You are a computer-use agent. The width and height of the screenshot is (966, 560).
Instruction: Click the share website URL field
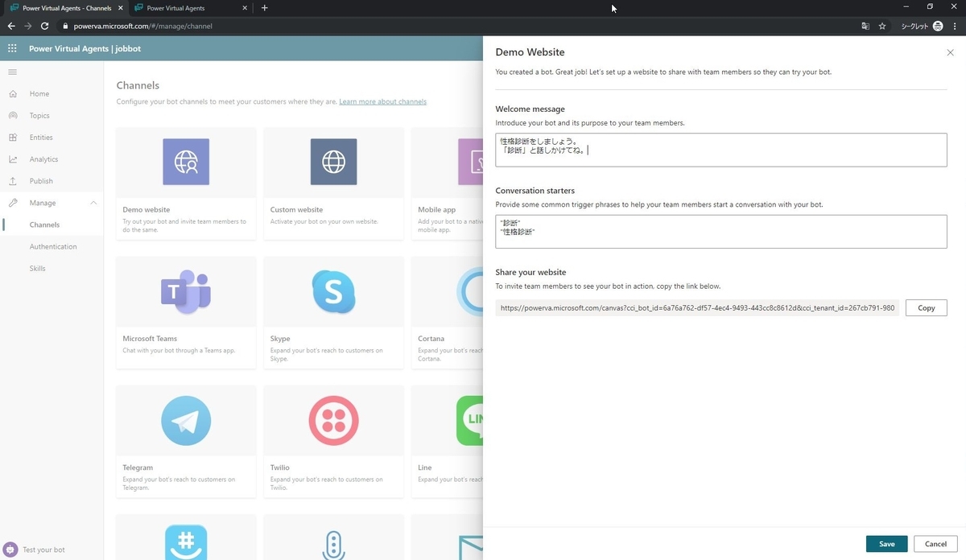coord(697,307)
